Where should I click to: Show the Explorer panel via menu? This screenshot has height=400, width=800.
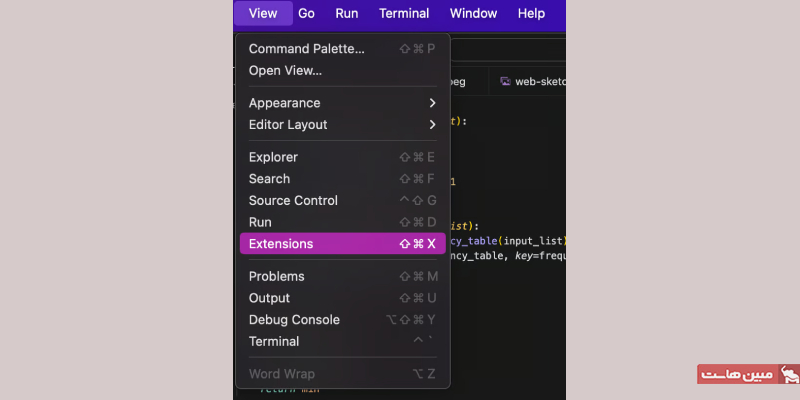pos(342,157)
